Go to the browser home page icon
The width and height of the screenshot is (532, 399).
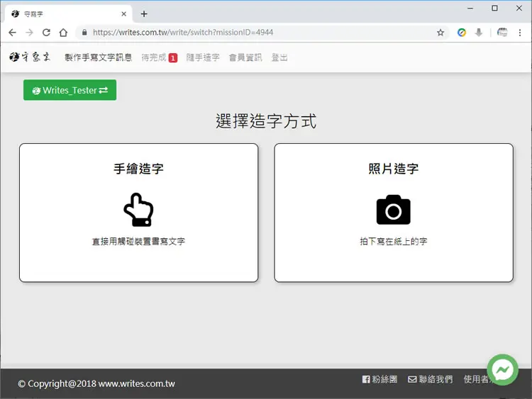63,33
